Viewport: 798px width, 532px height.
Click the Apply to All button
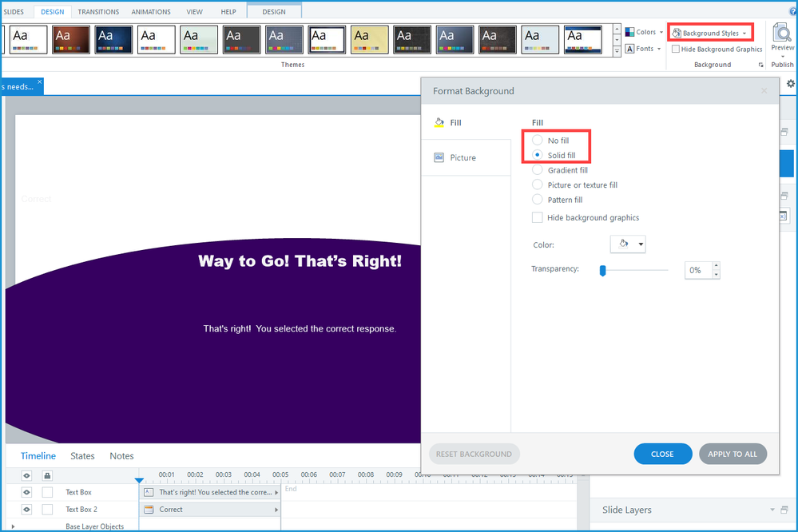[x=732, y=454]
